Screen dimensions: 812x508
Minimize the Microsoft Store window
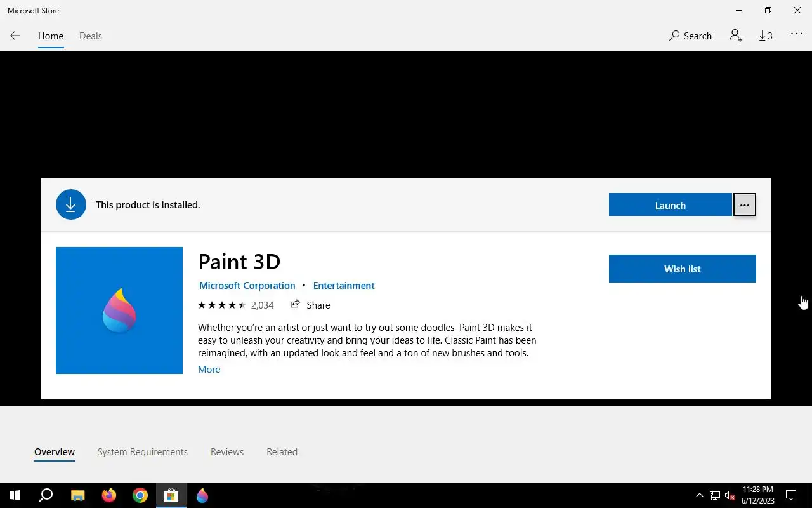(739, 10)
